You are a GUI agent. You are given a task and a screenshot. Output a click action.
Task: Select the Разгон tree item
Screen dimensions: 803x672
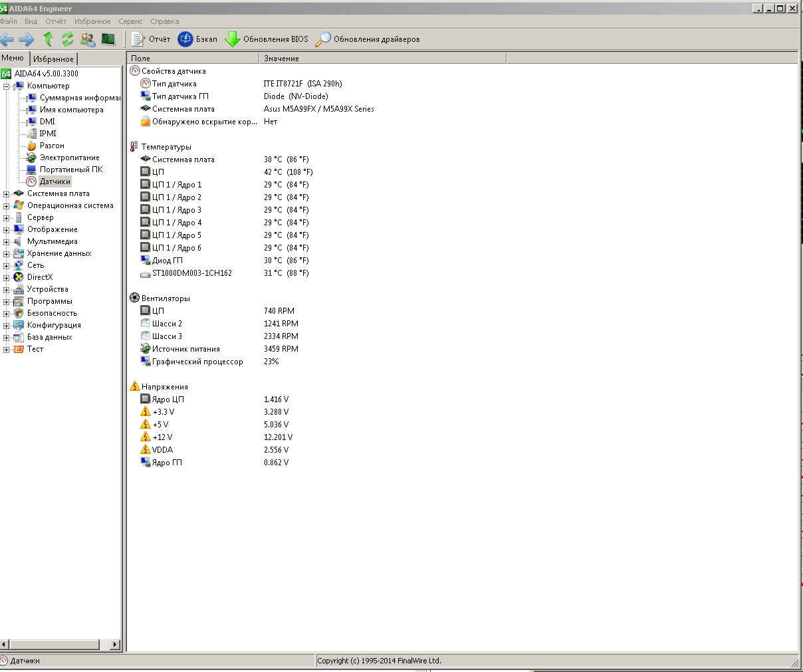click(52, 146)
